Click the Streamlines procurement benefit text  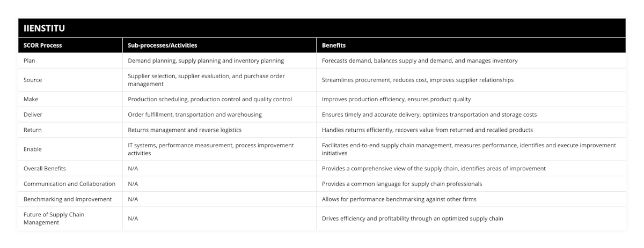(418, 80)
